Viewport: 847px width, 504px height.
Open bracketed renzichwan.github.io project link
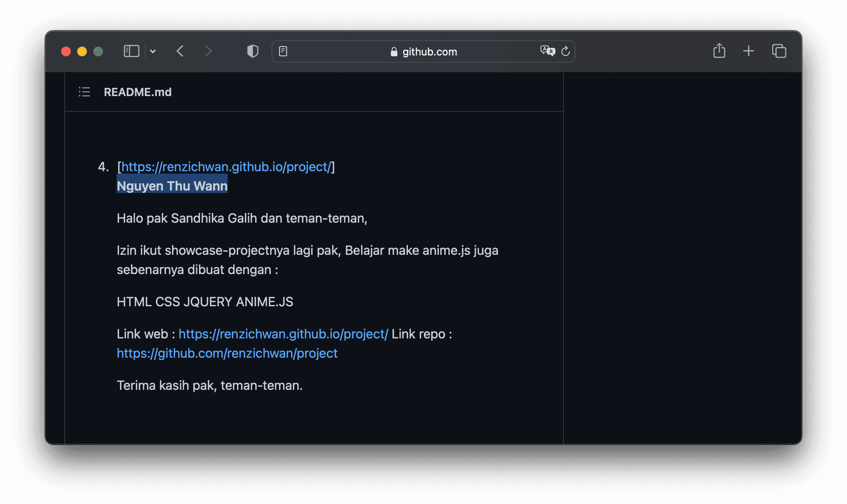tap(226, 167)
